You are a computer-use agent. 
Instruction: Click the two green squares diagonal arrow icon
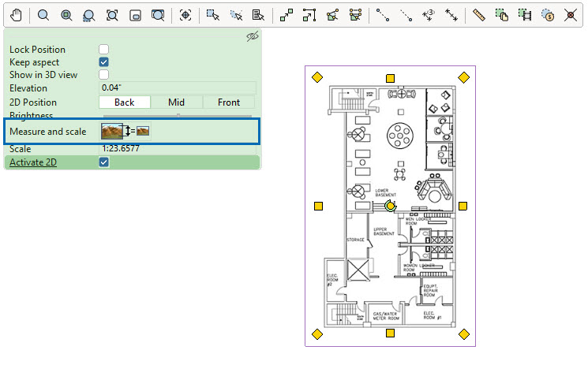287,15
